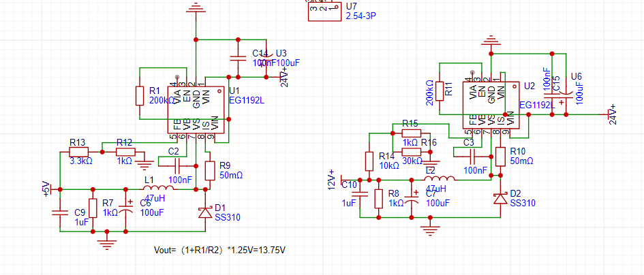Image resolution: width=644 pixels, height=275 pixels.
Task: Select the U2 EG1192L chip symbol
Action: [491, 103]
